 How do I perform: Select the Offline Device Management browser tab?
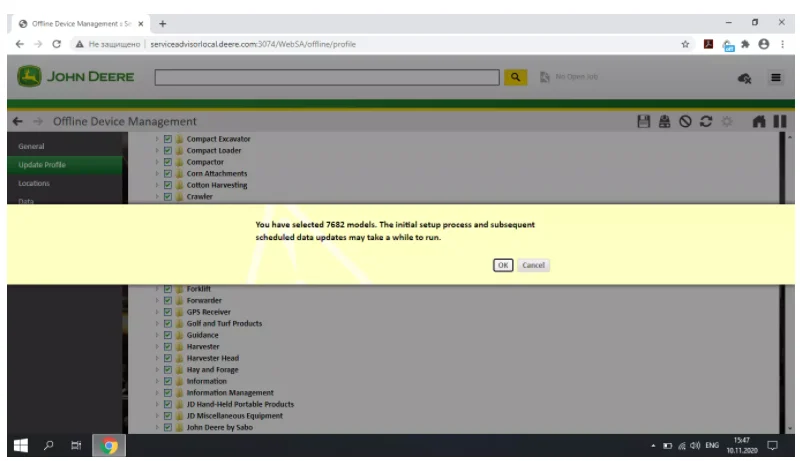click(x=81, y=23)
